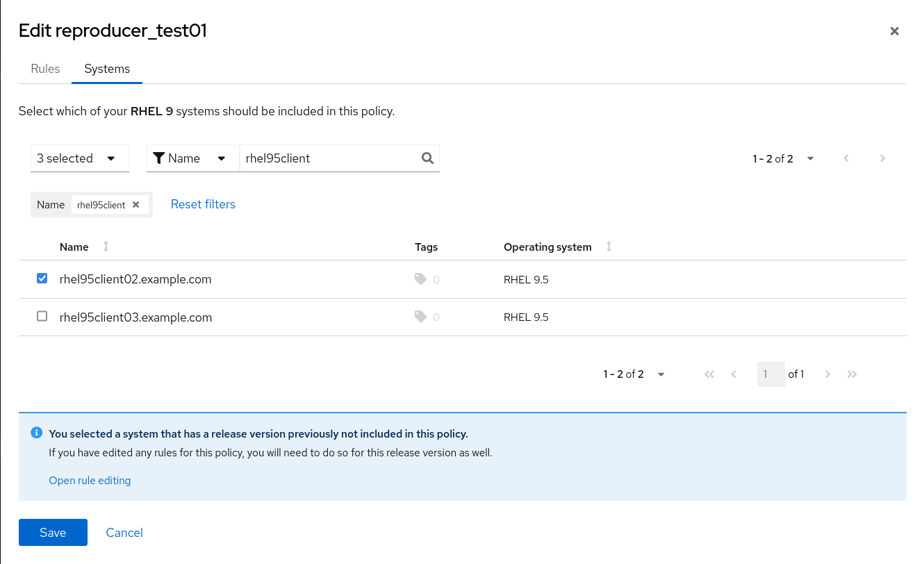This screenshot has width=924, height=564.
Task: Click Reset filters link
Action: click(x=203, y=204)
